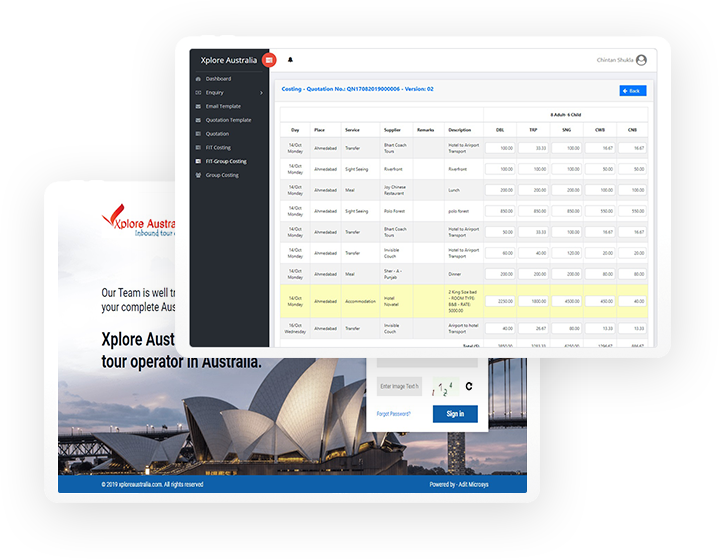Image resolution: width=719 pixels, height=559 pixels.
Task: Click the Chintan Shukla user name
Action: tap(615, 60)
